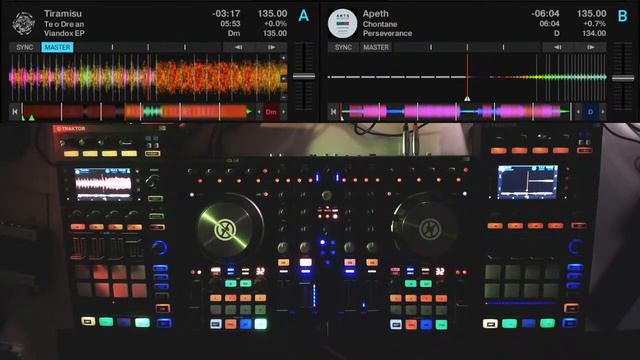Nudge deck B tempo bend backward
Image resolution: width=640 pixels, height=360 pixels.
click(558, 47)
